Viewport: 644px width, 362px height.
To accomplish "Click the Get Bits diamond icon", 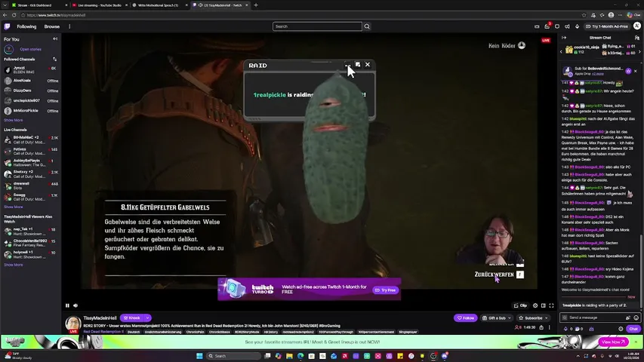I will pyautogui.click(x=577, y=26).
